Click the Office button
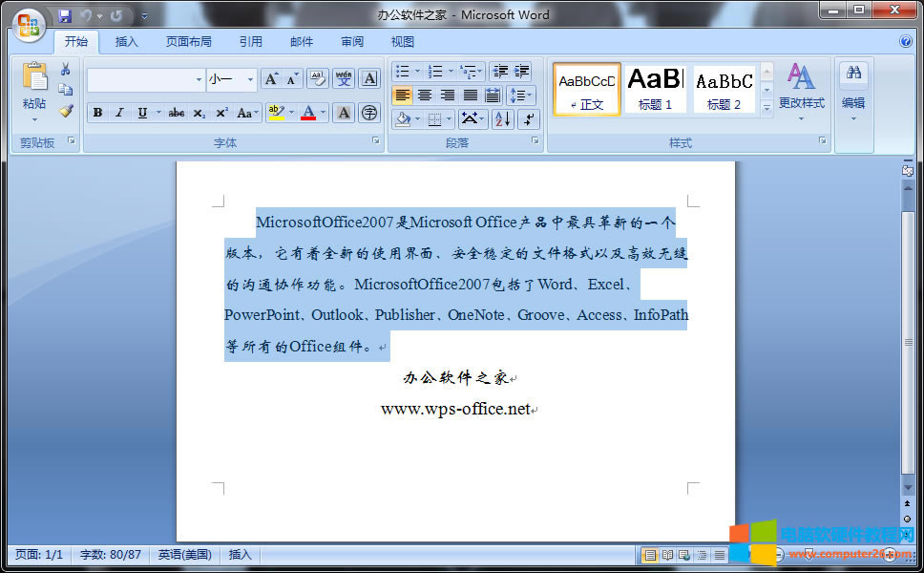The image size is (924, 573). [x=29, y=26]
